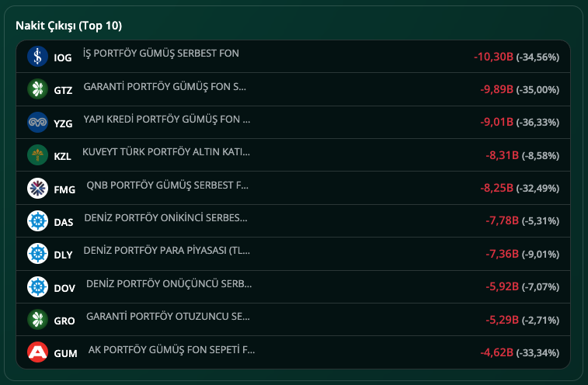Click the -4,62B outflow value
The width and height of the screenshot is (588, 385).
(x=496, y=352)
